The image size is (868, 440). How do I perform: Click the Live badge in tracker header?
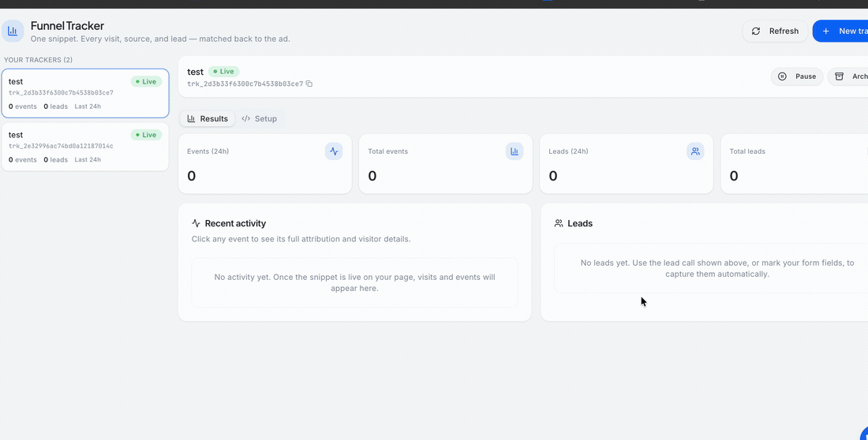click(x=224, y=72)
